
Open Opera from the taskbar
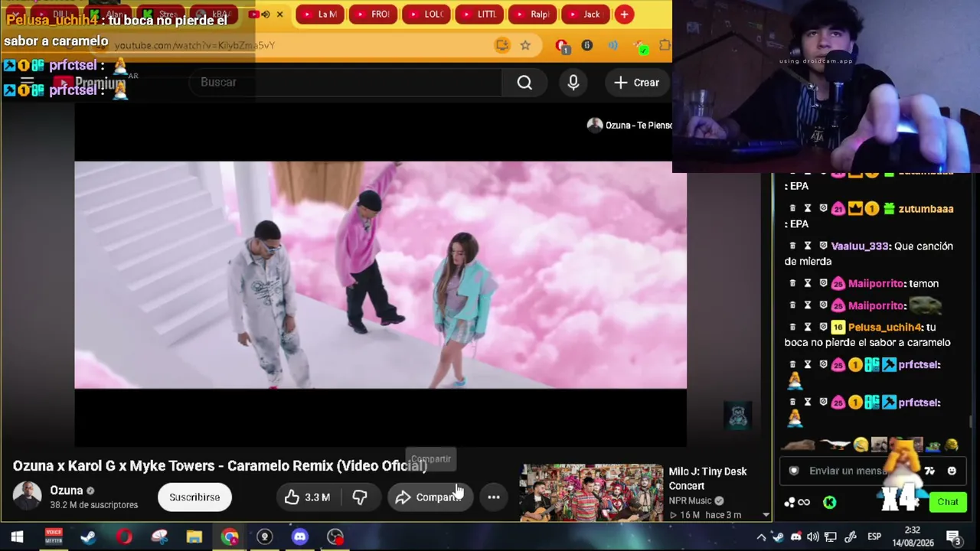(x=124, y=536)
